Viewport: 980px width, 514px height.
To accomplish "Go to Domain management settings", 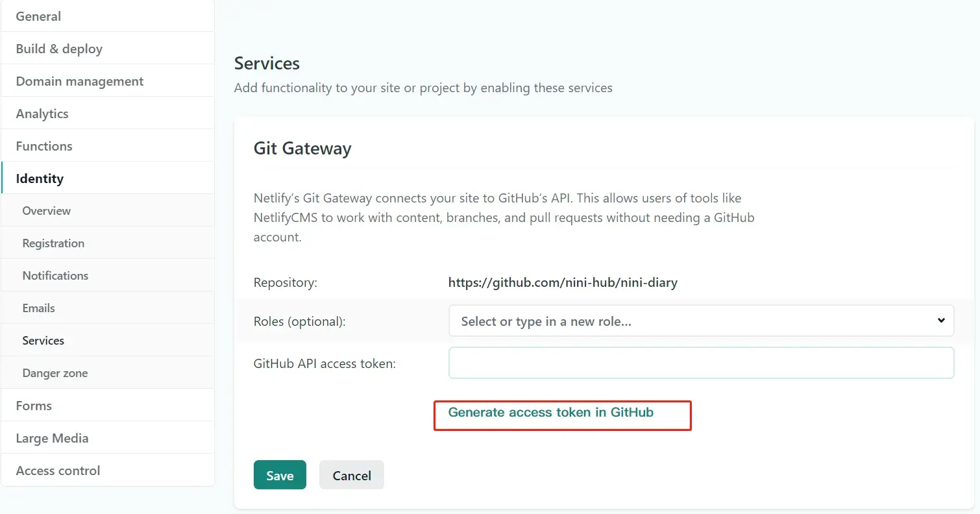I will pos(107,81).
